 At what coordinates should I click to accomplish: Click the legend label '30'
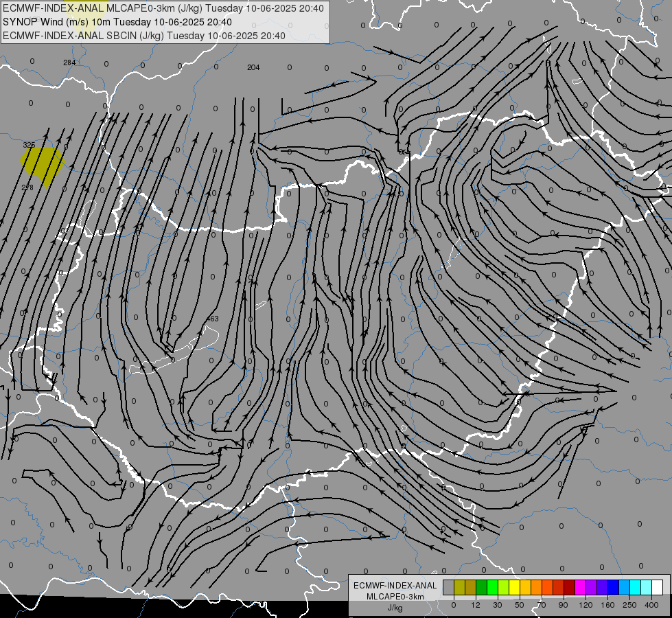[498, 605]
